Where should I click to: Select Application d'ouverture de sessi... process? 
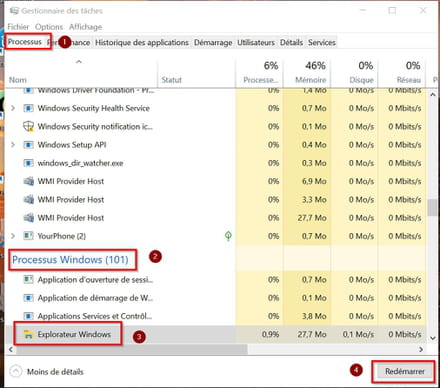(x=216, y=279)
